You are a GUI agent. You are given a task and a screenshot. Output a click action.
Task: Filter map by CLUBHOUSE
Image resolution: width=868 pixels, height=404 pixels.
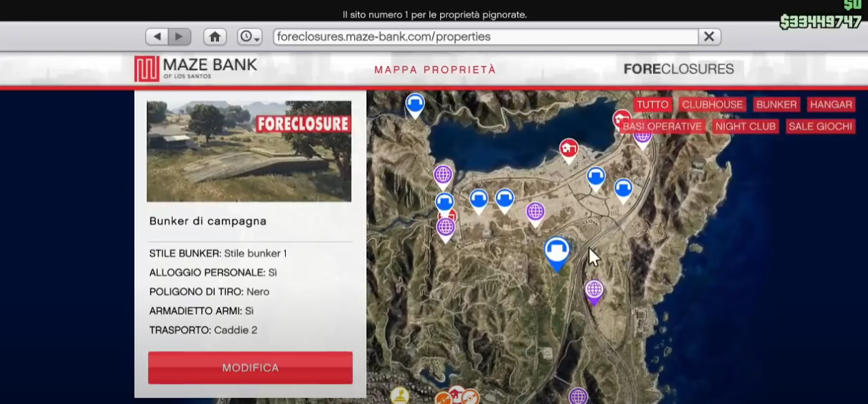tap(712, 105)
